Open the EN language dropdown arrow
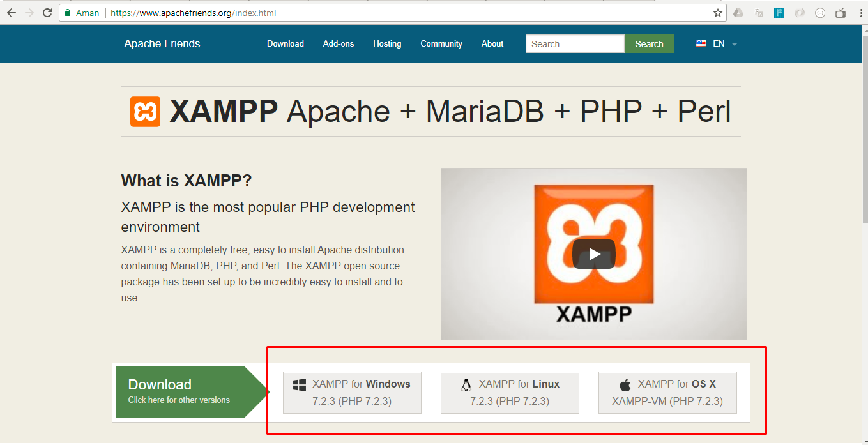 click(735, 44)
